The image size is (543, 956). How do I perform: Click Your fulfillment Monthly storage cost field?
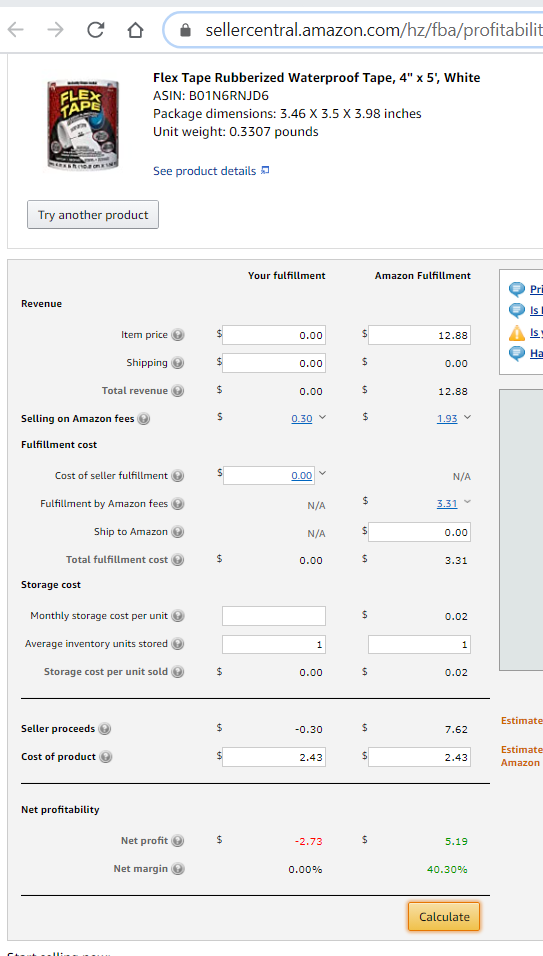click(x=274, y=616)
